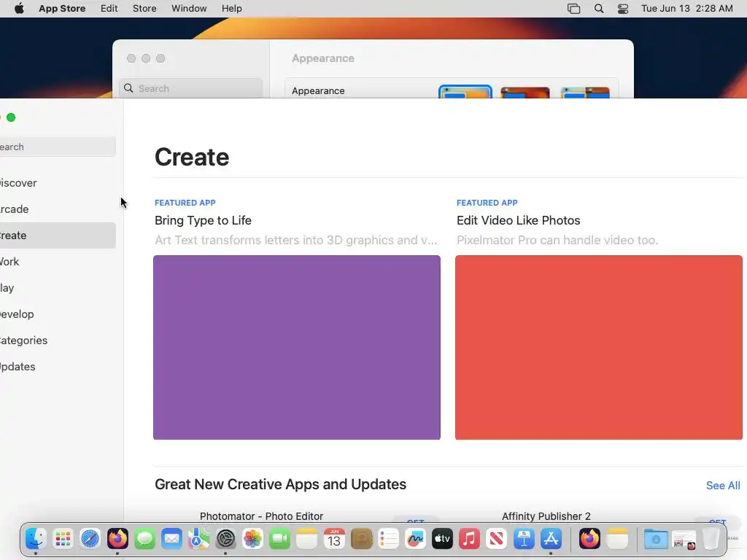The width and height of the screenshot is (747, 560).
Task: Open the Bring Type to Life story
Action: [203, 220]
